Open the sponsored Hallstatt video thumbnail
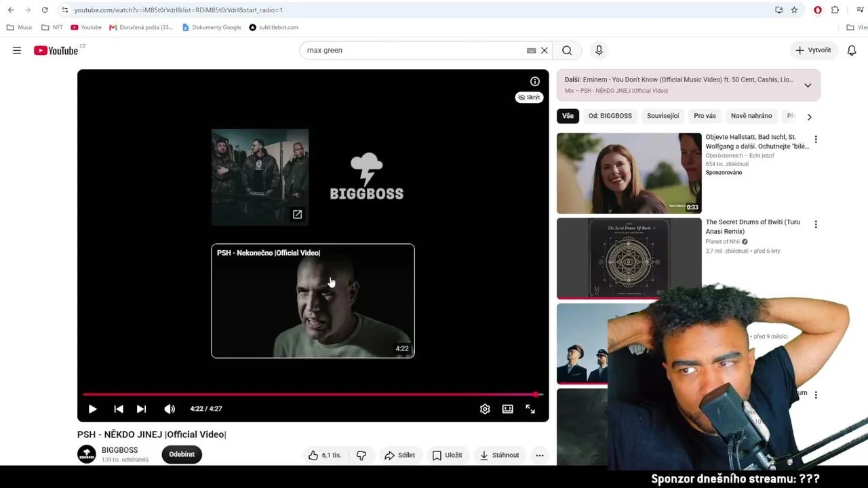 (x=629, y=174)
